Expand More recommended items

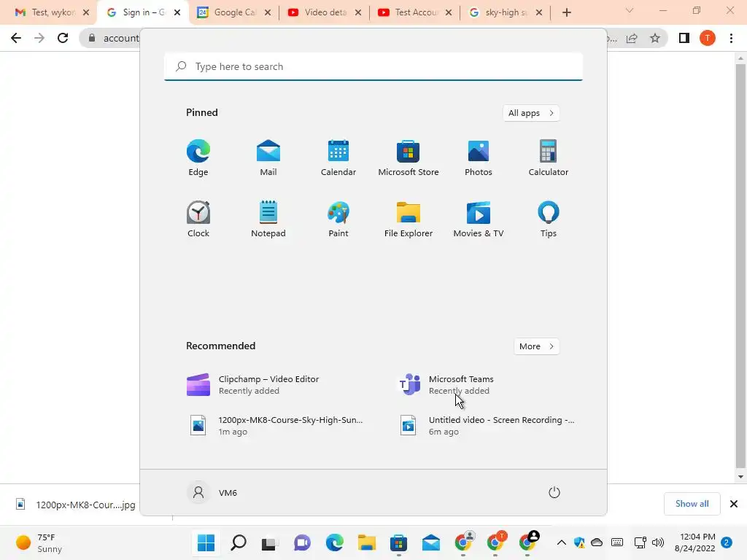tap(536, 346)
